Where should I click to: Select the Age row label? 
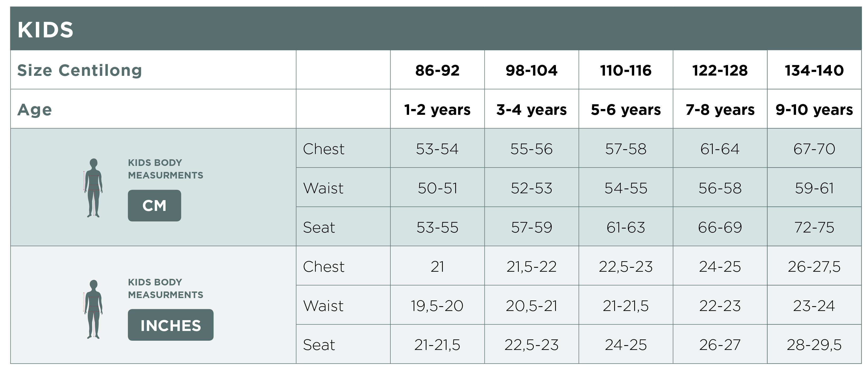[x=35, y=110]
